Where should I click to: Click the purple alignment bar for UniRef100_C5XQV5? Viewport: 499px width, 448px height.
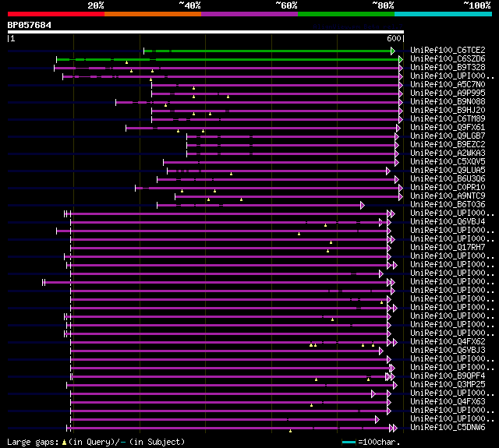[x=279, y=163]
